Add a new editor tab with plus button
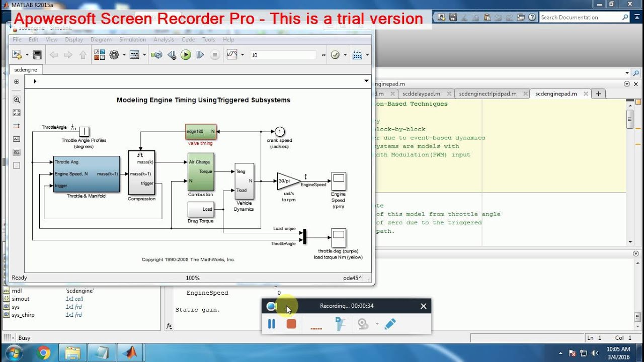644x362 pixels. pos(599,94)
